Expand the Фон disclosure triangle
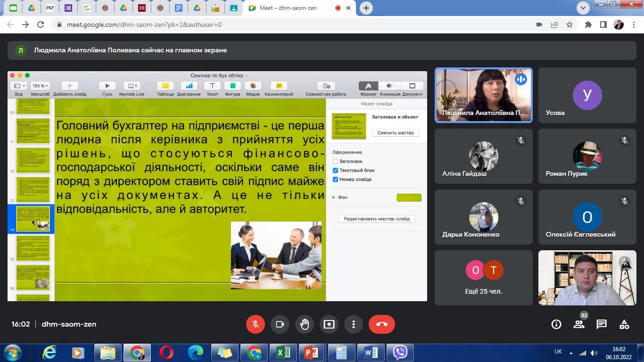 pyautogui.click(x=334, y=197)
